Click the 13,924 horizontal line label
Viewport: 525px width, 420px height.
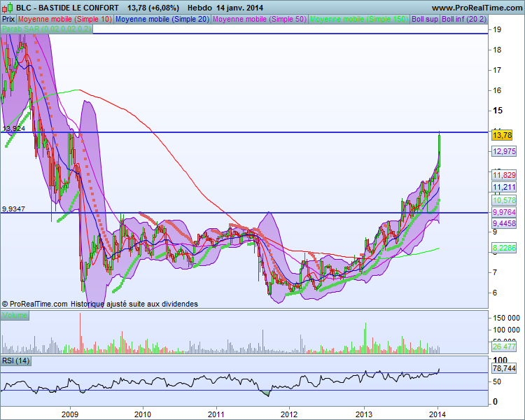tap(13, 128)
